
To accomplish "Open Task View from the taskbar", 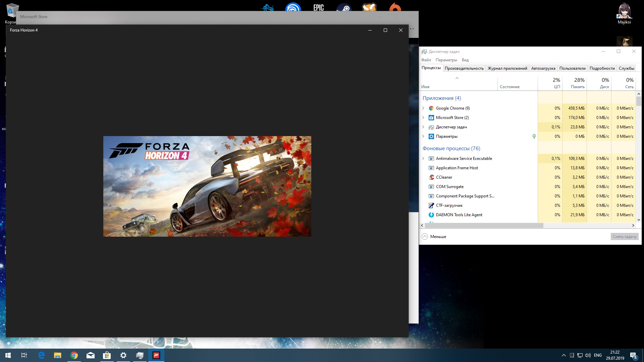I will 24,355.
